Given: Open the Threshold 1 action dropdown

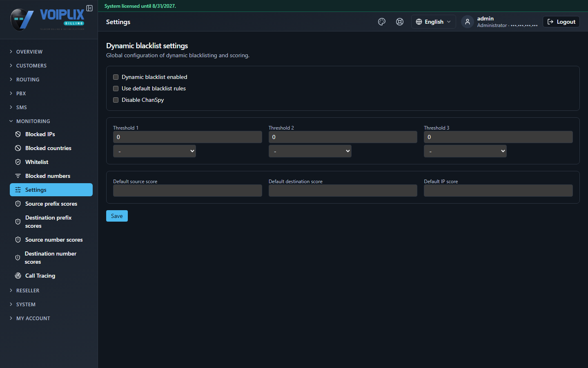Looking at the screenshot, I should pyautogui.click(x=154, y=151).
